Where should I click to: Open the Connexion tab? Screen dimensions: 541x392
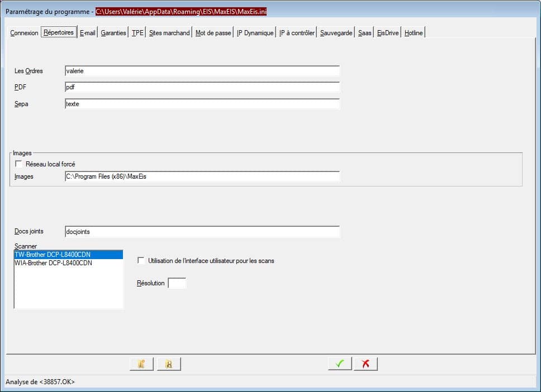[24, 33]
